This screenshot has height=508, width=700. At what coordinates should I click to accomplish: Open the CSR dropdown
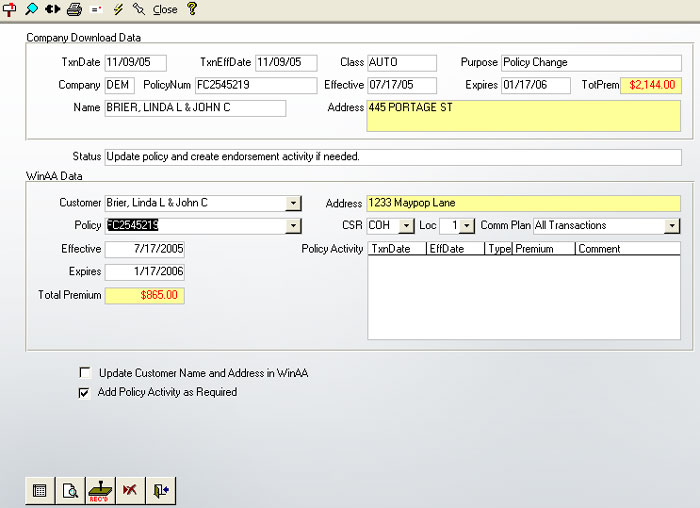pyautogui.click(x=406, y=226)
